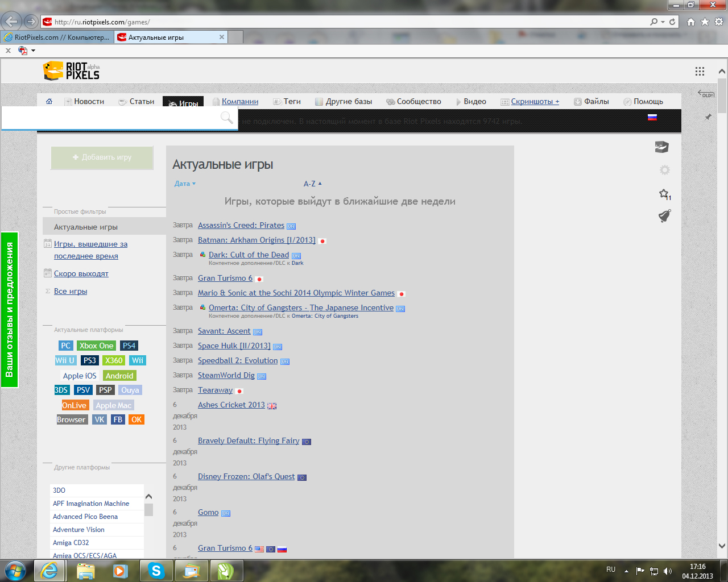
Task: Click the notification bell icon on the right sidebar
Action: pyautogui.click(x=664, y=215)
